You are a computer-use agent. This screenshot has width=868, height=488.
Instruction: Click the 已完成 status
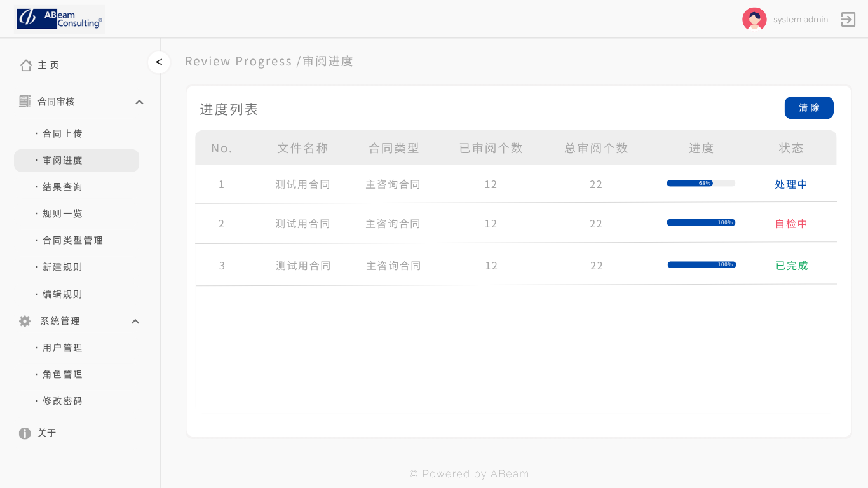click(792, 266)
